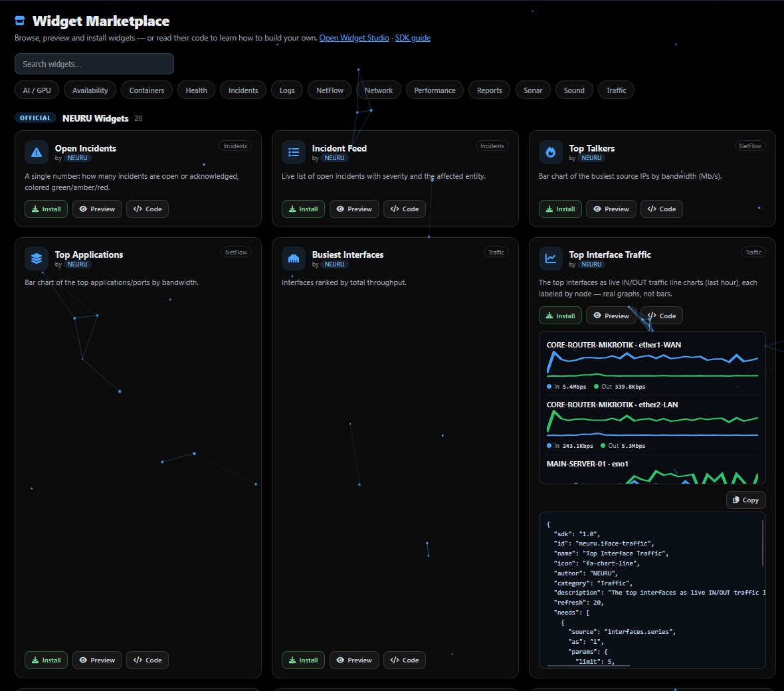Click the "In 243.1Kbps" legend entry
The width and height of the screenshot is (784, 691).
(x=570, y=446)
